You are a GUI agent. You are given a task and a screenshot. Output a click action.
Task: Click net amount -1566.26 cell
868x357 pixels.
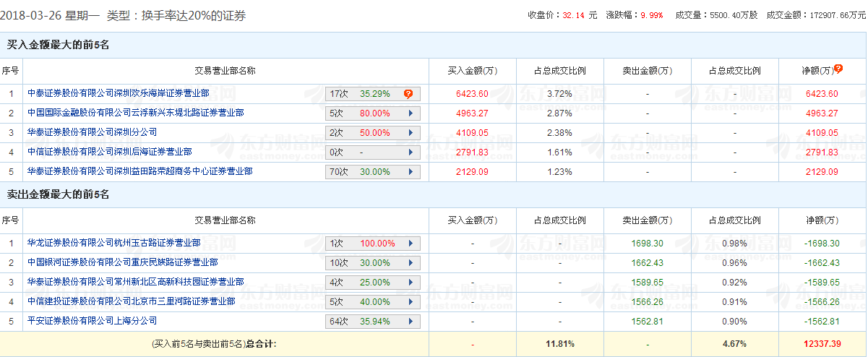(820, 302)
